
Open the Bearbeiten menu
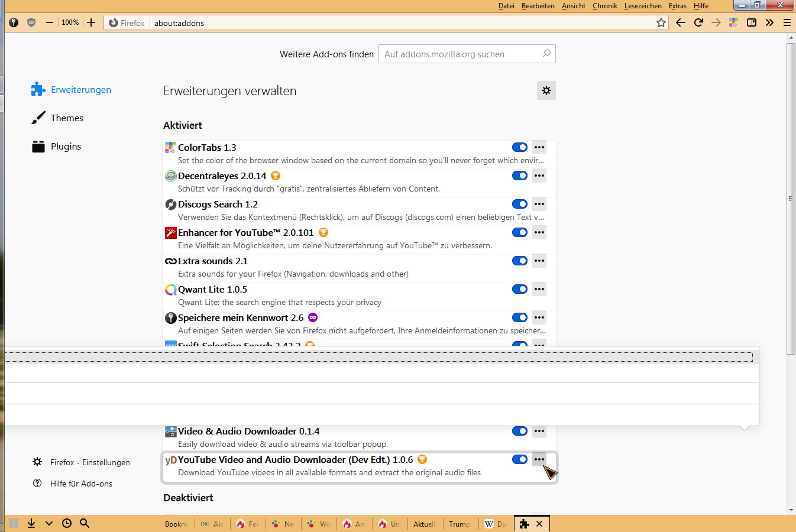(x=538, y=6)
